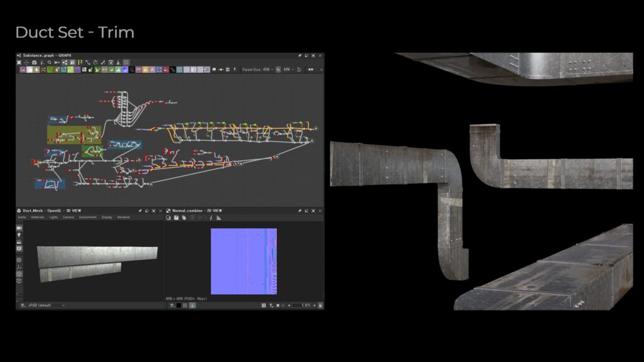Toggle the tiling grid in 2D view

tap(265, 305)
